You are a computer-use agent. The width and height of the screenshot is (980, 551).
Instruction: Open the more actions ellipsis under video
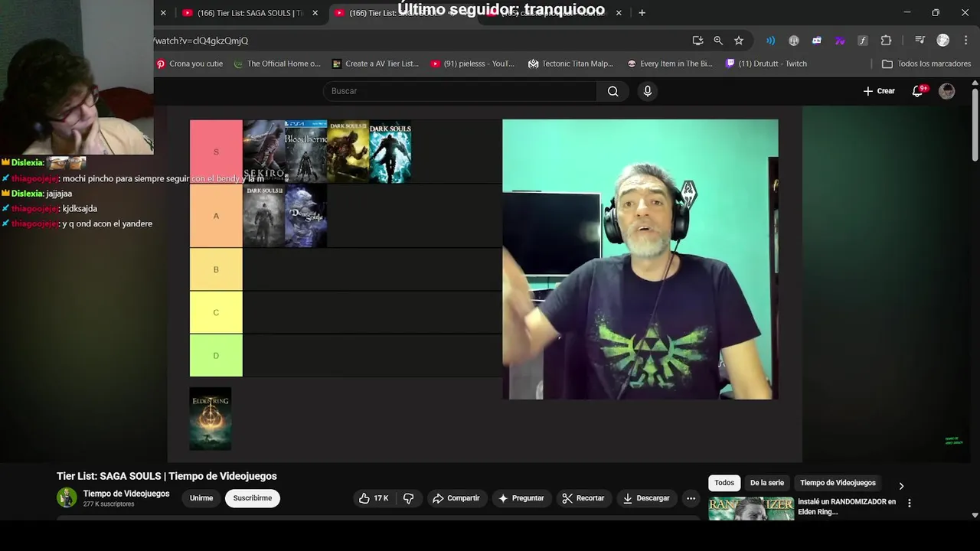click(x=691, y=498)
